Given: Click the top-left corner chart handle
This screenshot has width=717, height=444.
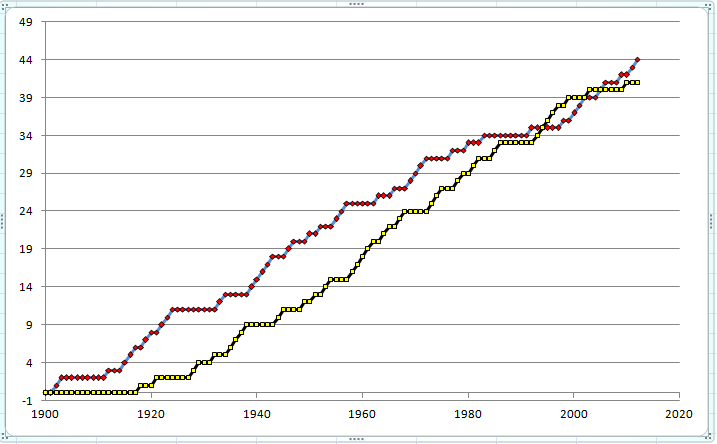Looking at the screenshot, I should 5,5.
